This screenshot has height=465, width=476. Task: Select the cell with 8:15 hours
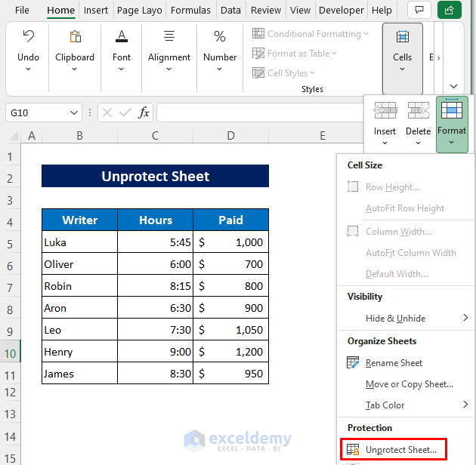155,286
